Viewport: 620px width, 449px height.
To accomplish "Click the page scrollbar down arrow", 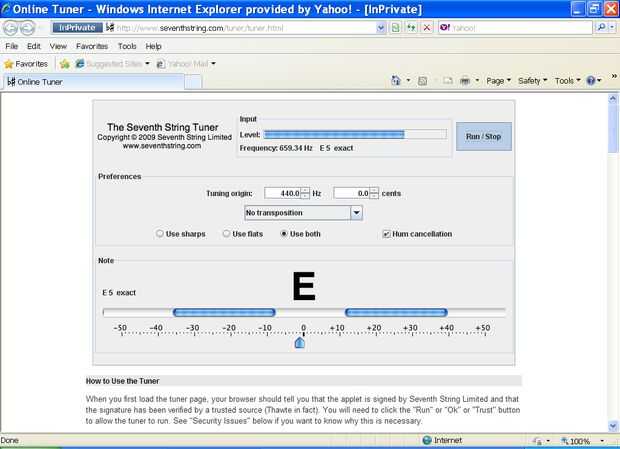I will (x=613, y=426).
